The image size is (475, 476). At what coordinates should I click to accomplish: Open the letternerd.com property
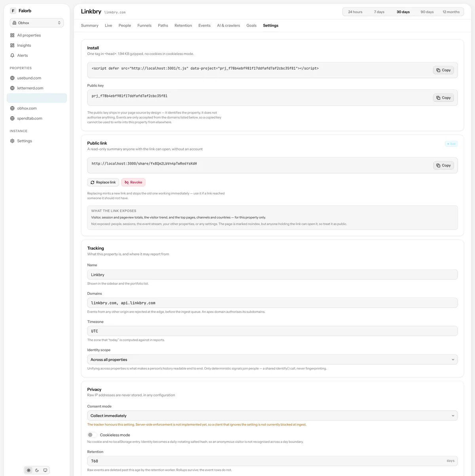click(x=37, y=88)
